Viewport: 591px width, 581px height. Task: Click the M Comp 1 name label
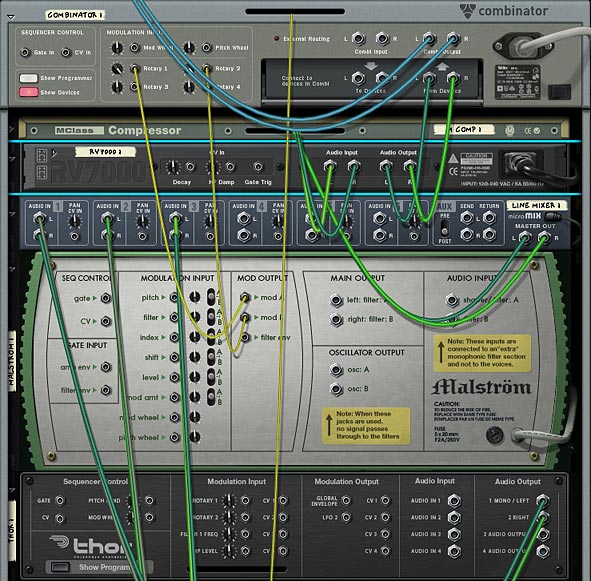(x=464, y=129)
